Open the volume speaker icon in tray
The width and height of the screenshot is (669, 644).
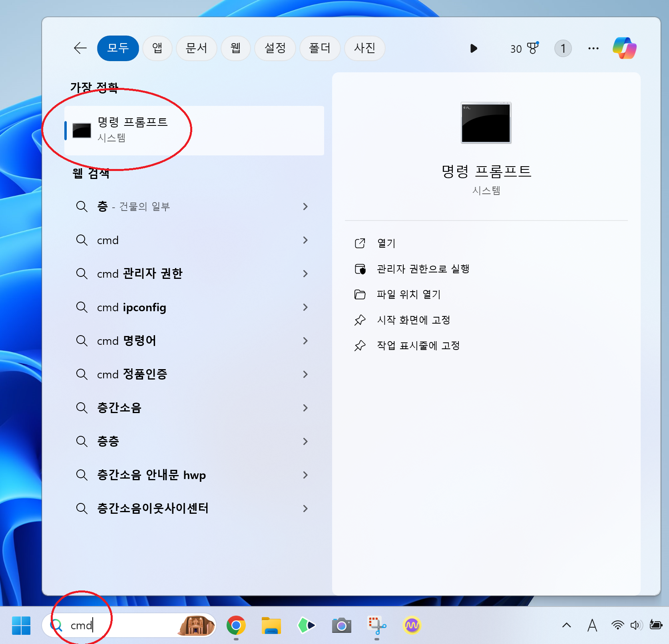click(636, 625)
